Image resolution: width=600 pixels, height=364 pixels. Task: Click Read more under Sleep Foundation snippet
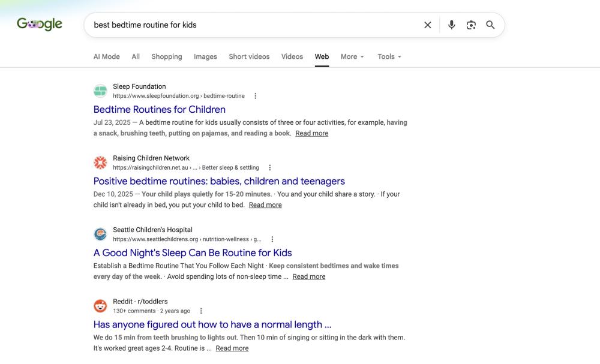pyautogui.click(x=311, y=134)
